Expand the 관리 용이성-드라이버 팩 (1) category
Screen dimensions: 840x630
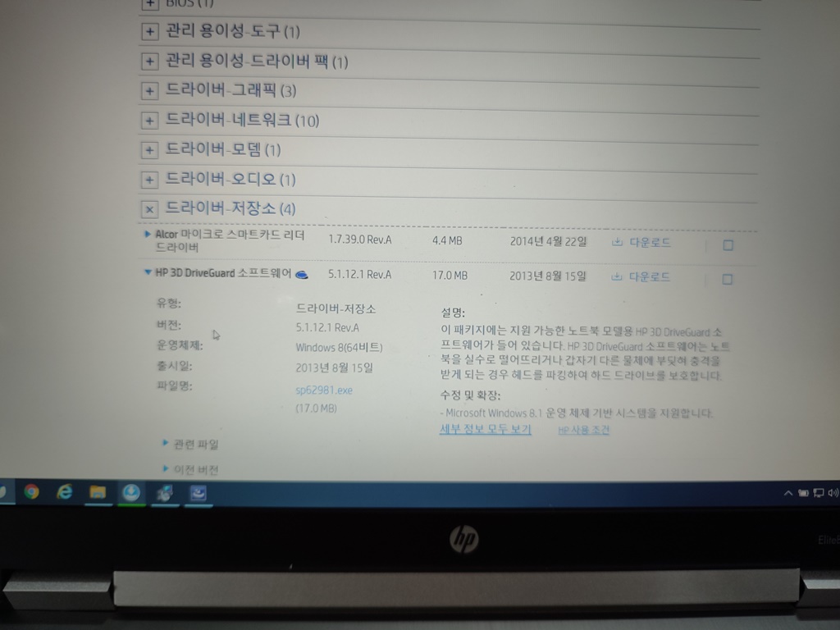pyautogui.click(x=149, y=61)
